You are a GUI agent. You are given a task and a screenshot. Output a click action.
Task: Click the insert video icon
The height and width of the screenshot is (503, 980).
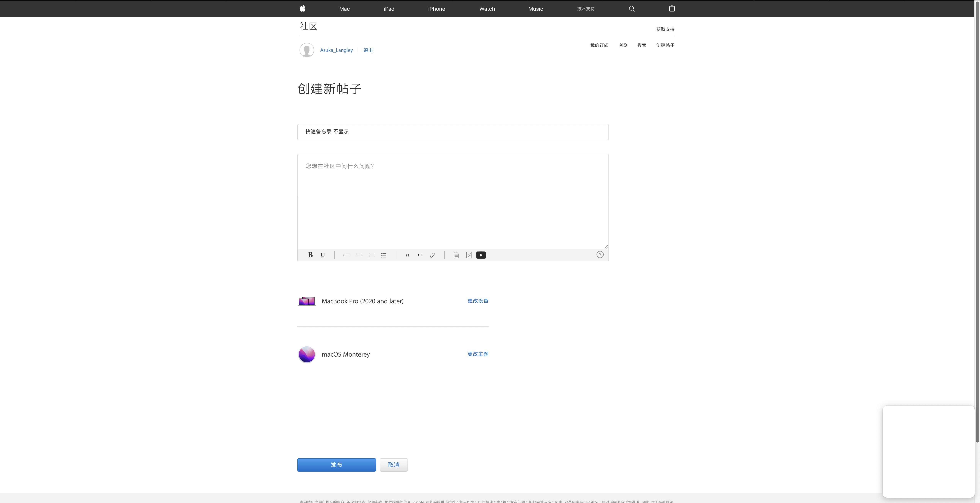click(481, 255)
